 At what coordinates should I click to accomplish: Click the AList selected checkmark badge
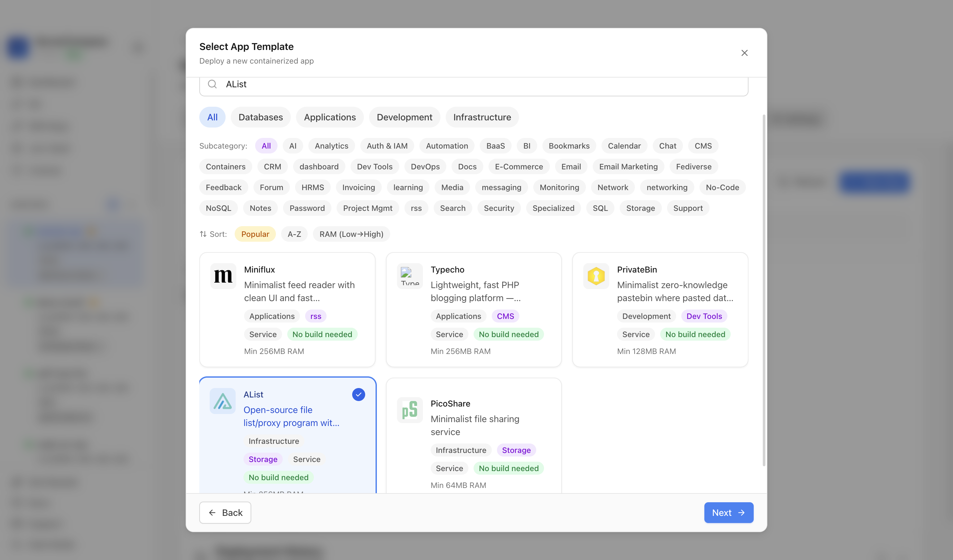click(358, 395)
